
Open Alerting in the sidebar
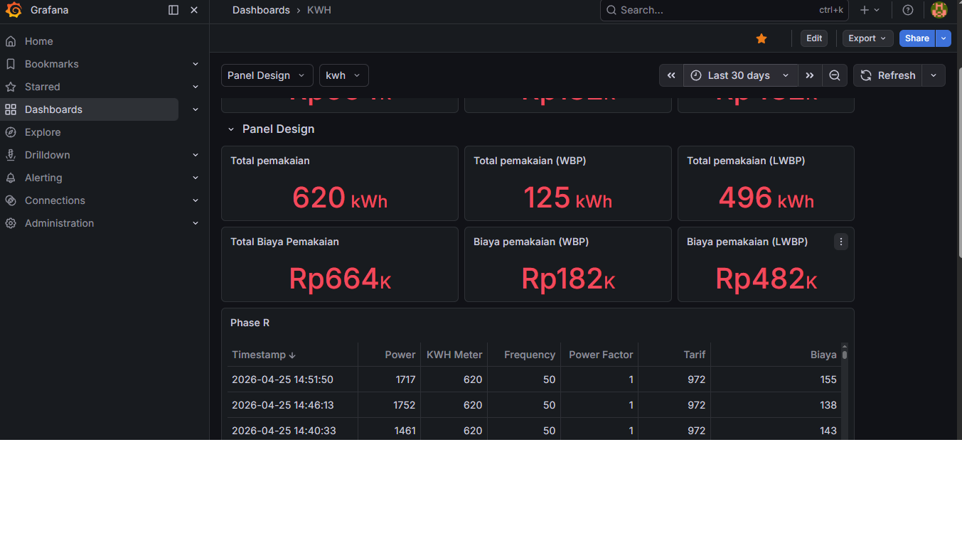coord(43,178)
